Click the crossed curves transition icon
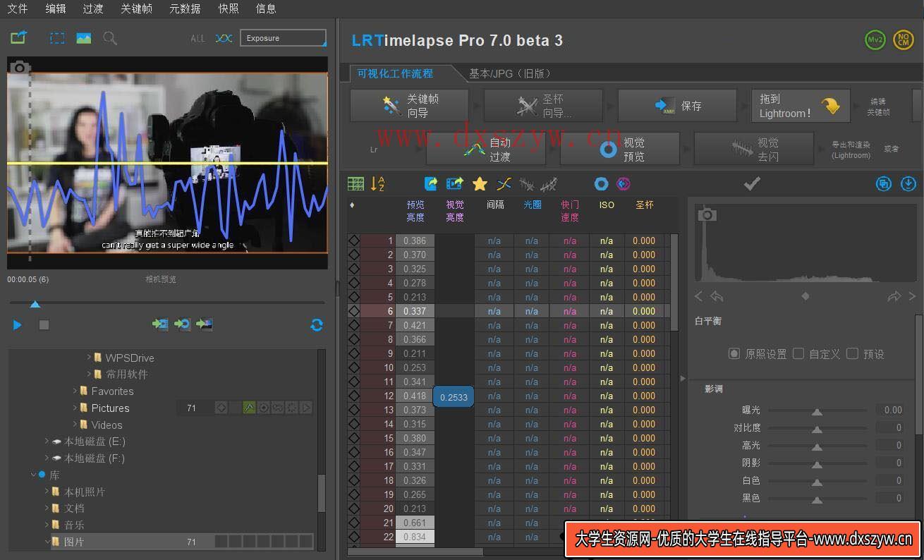This screenshot has height=560, width=924. pos(504,184)
